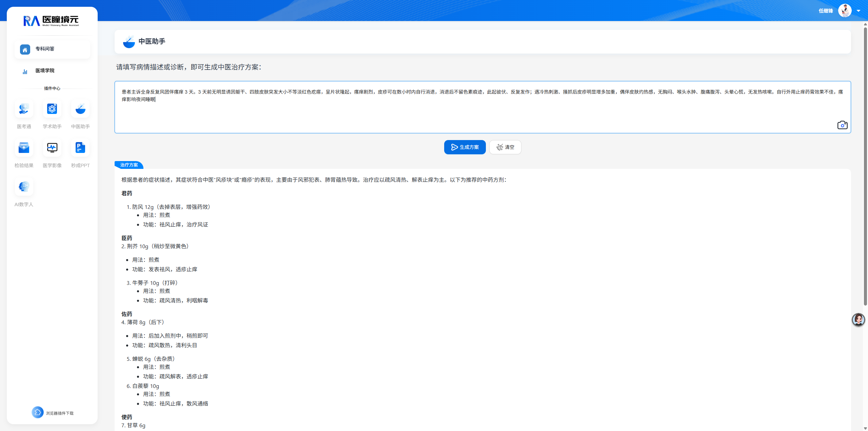Image resolution: width=868 pixels, height=431 pixels.
Task: Open the floating AI assistant avatar
Action: (x=859, y=319)
